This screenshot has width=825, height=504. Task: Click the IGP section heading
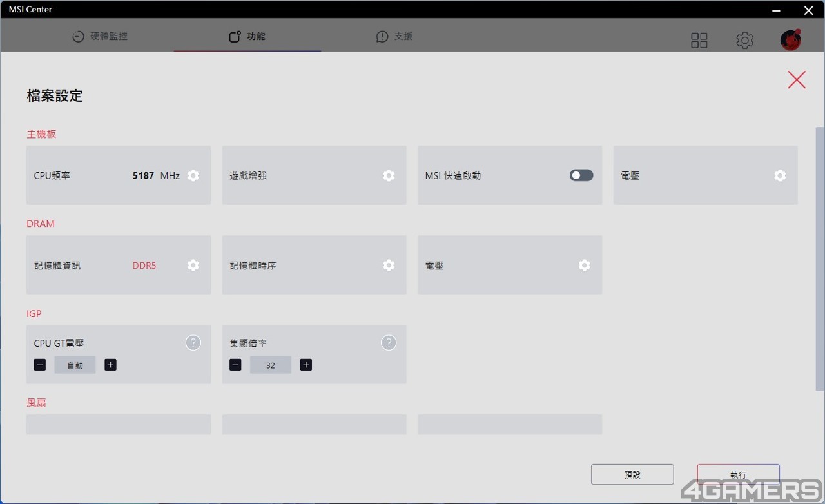point(34,314)
